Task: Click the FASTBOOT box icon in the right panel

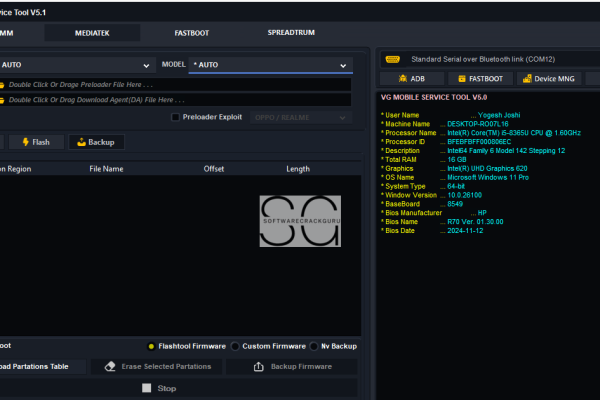Action: (462, 79)
